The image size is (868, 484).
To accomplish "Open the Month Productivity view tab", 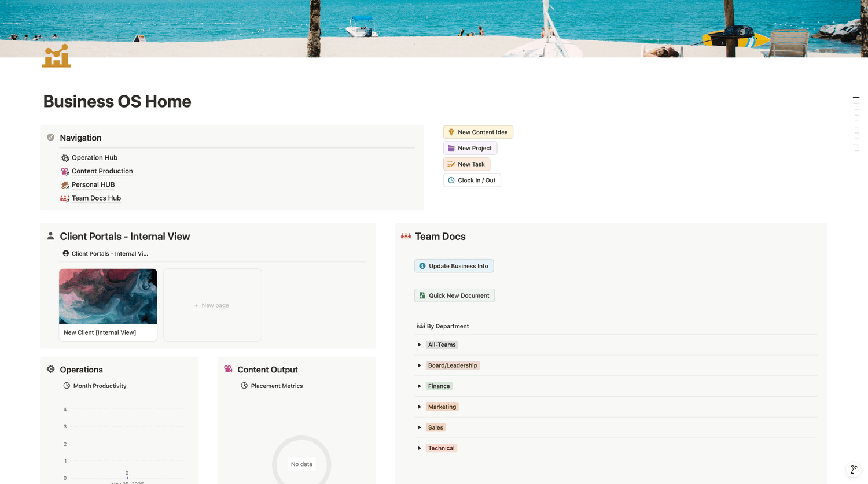I will pyautogui.click(x=95, y=386).
